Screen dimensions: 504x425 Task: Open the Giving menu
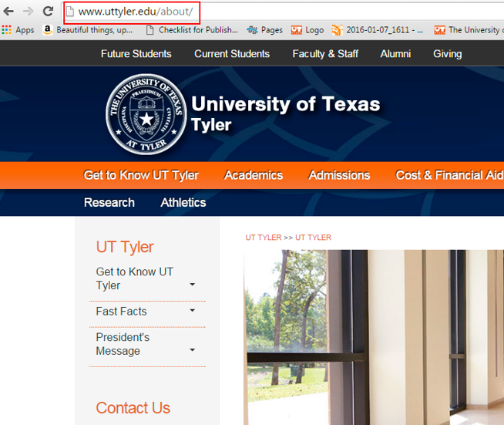448,54
